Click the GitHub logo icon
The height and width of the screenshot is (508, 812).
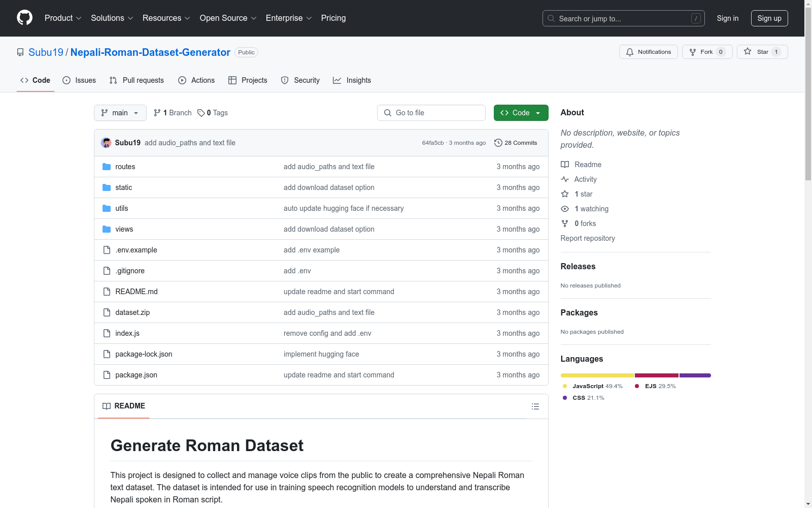(24, 18)
